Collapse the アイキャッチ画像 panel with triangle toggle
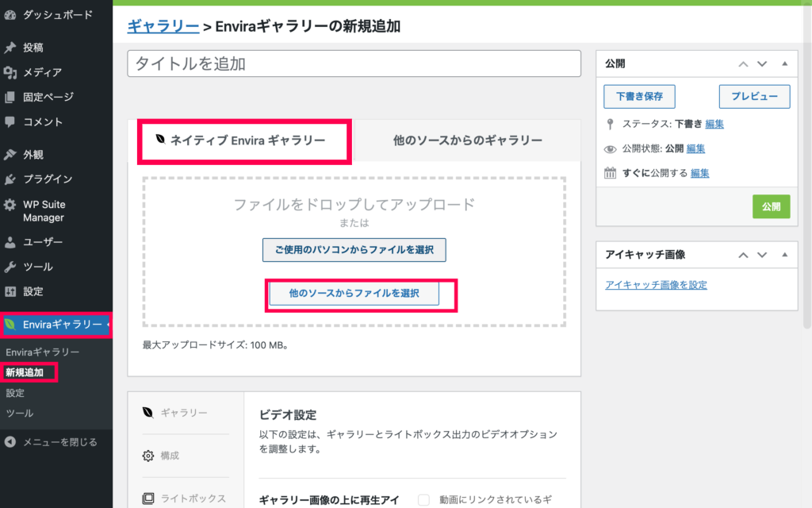This screenshot has width=812, height=508. click(784, 255)
